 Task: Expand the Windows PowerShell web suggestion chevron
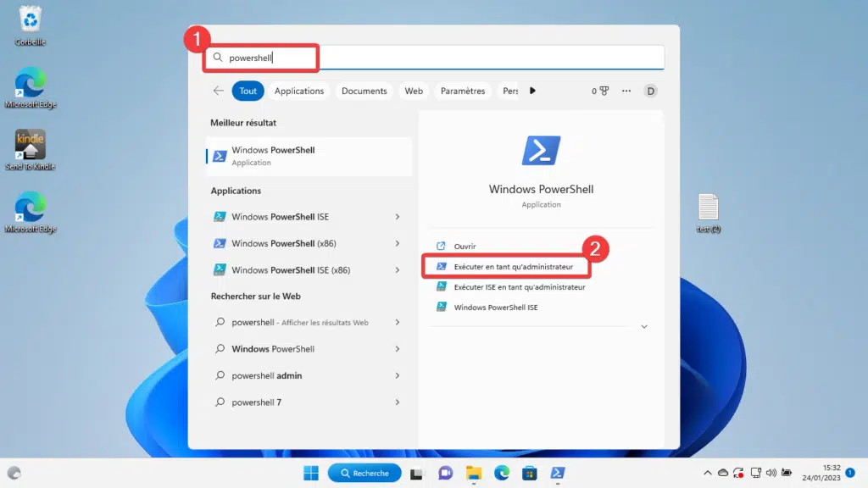398,348
